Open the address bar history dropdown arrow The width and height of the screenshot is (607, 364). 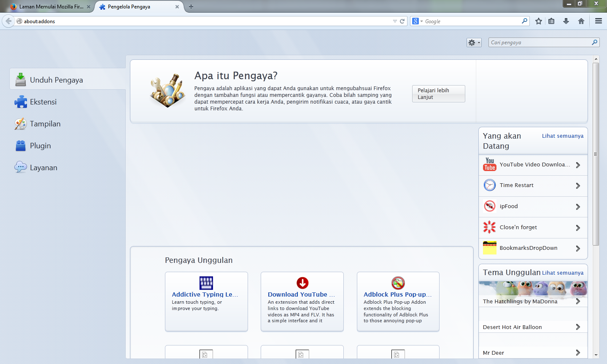395,21
